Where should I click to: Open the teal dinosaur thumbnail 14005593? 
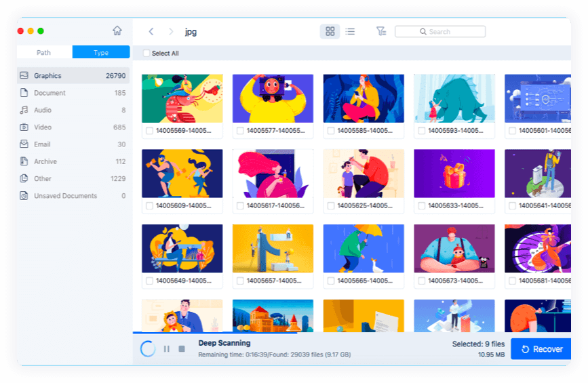[454, 98]
